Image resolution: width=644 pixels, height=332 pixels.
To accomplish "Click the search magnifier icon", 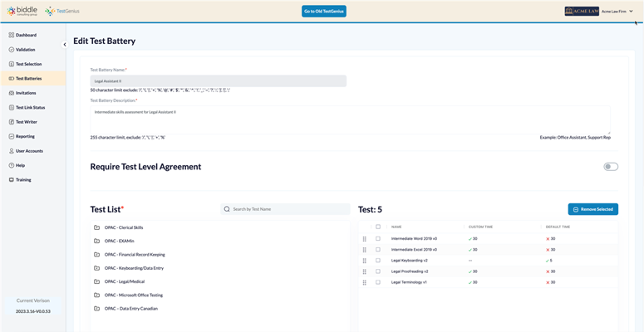I will coord(227,209).
